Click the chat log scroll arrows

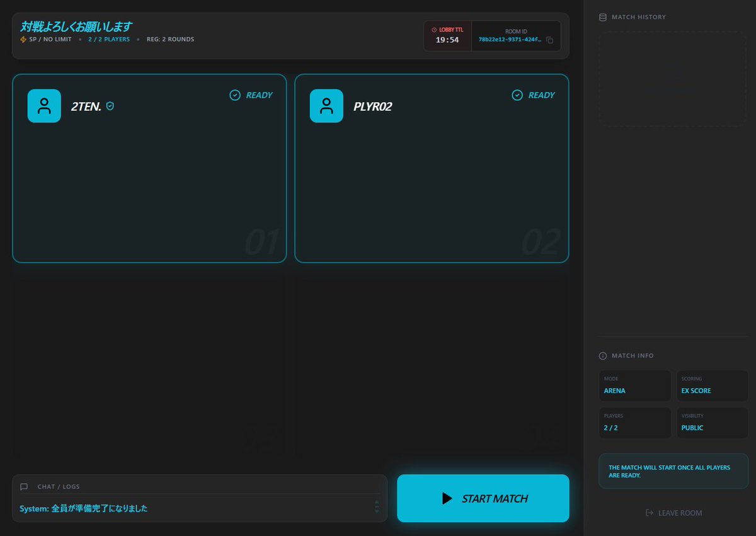point(377,506)
